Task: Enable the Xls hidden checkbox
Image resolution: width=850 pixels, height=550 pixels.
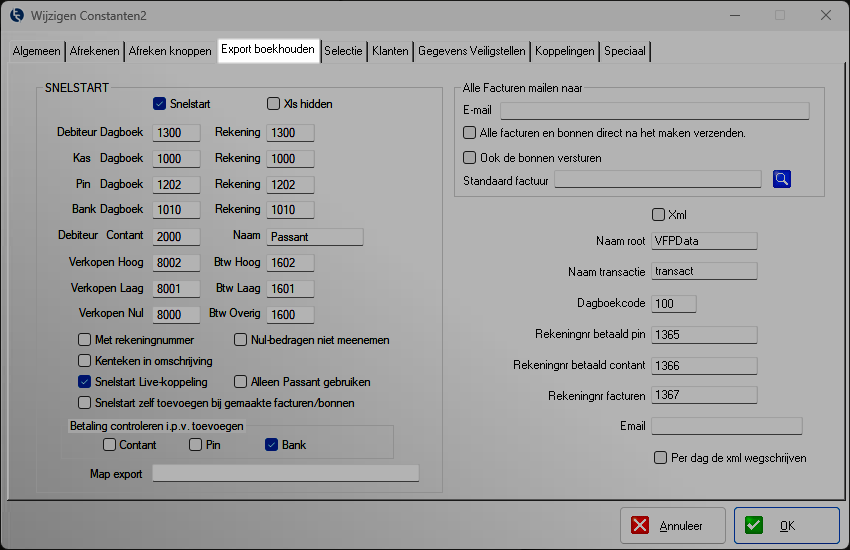Action: [x=274, y=104]
